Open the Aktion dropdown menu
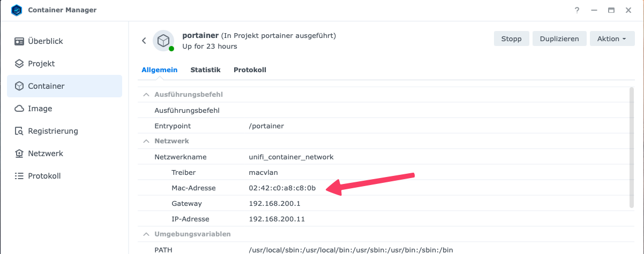644x254 pixels. pyautogui.click(x=612, y=39)
